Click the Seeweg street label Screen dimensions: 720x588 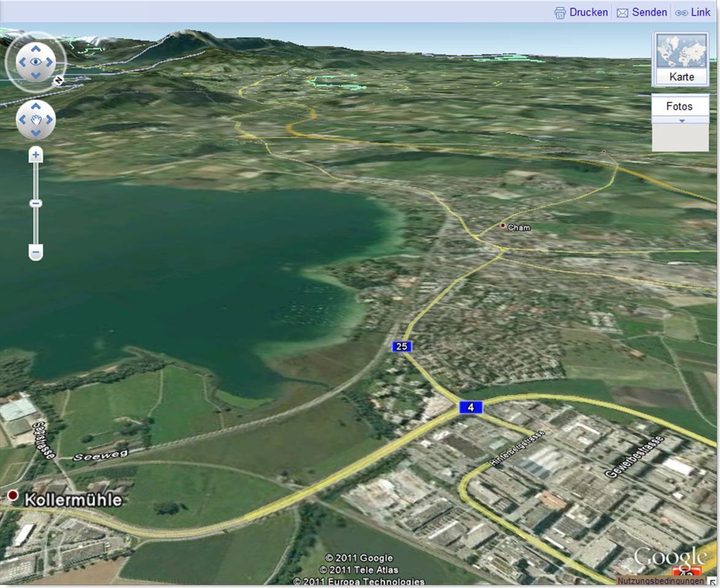coord(100,455)
